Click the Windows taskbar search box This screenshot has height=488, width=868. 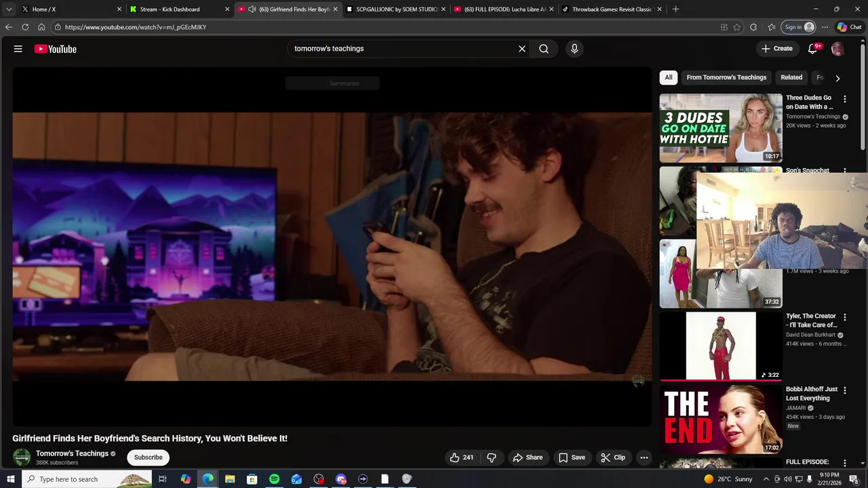pos(87,479)
